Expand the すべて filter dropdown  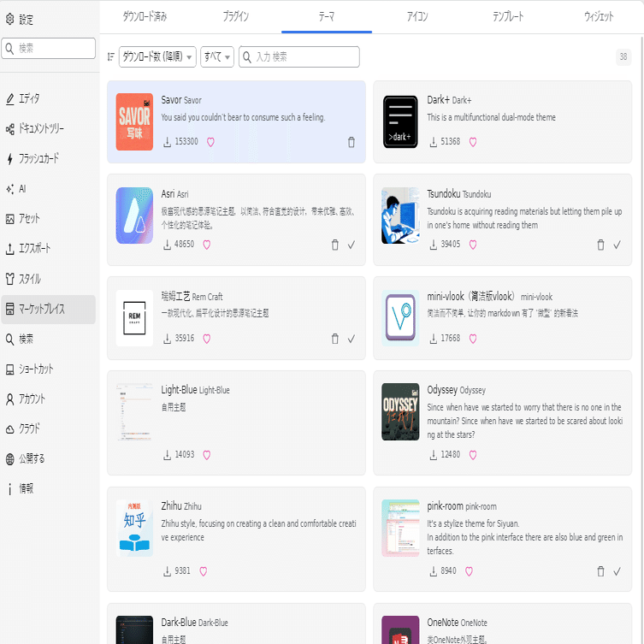tap(217, 56)
